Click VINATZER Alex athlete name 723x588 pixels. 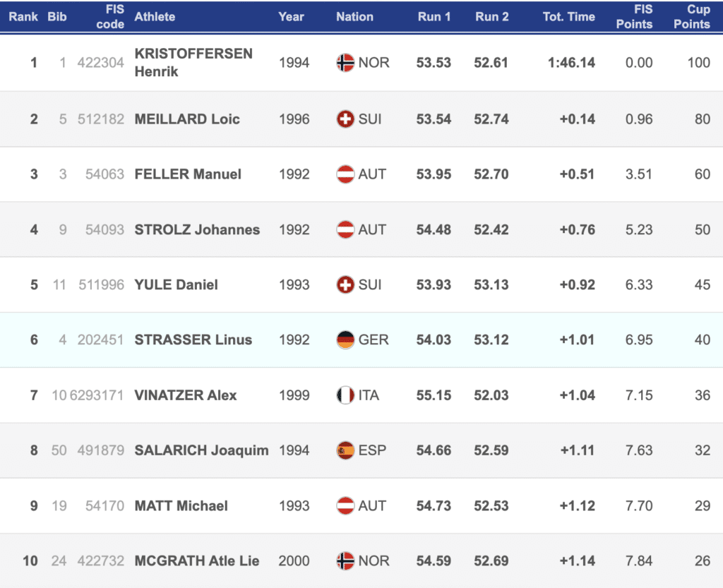click(x=185, y=395)
